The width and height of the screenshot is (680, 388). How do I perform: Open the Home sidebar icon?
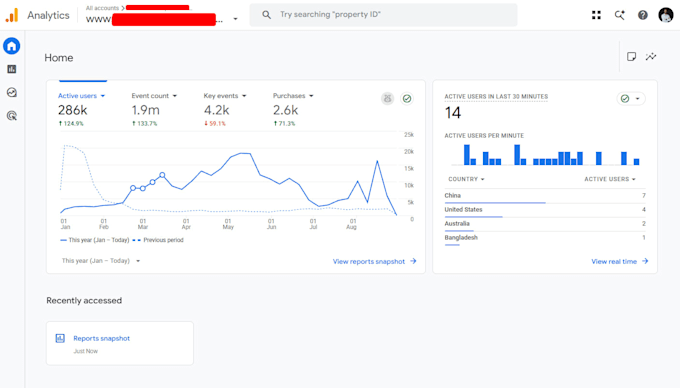click(x=12, y=46)
